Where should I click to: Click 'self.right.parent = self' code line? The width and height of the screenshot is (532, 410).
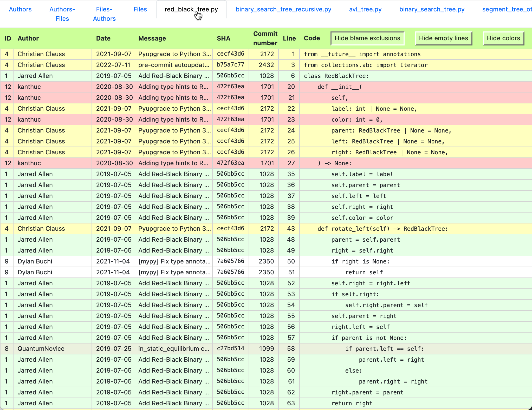[386, 305]
